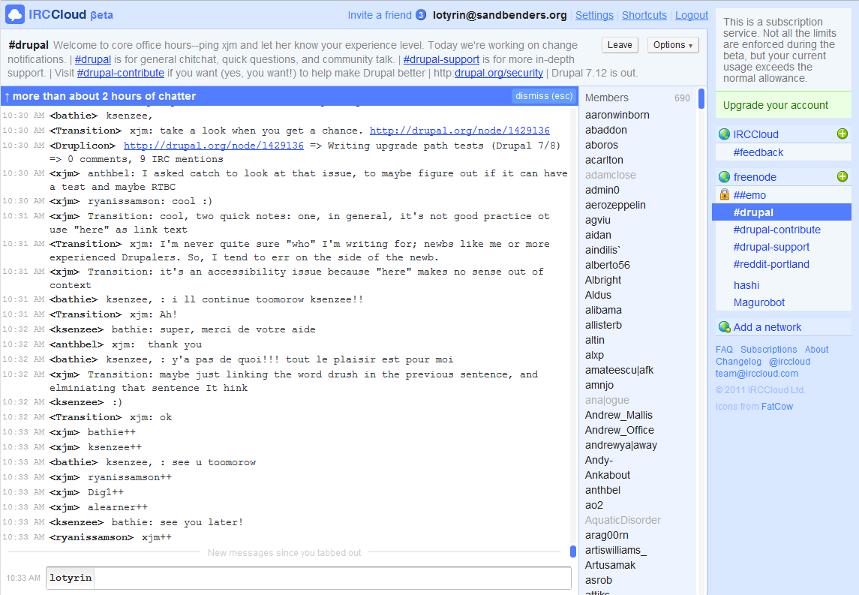Image resolution: width=859 pixels, height=595 pixels.
Task: Click the green plus beside freenode network
Action: click(x=842, y=176)
